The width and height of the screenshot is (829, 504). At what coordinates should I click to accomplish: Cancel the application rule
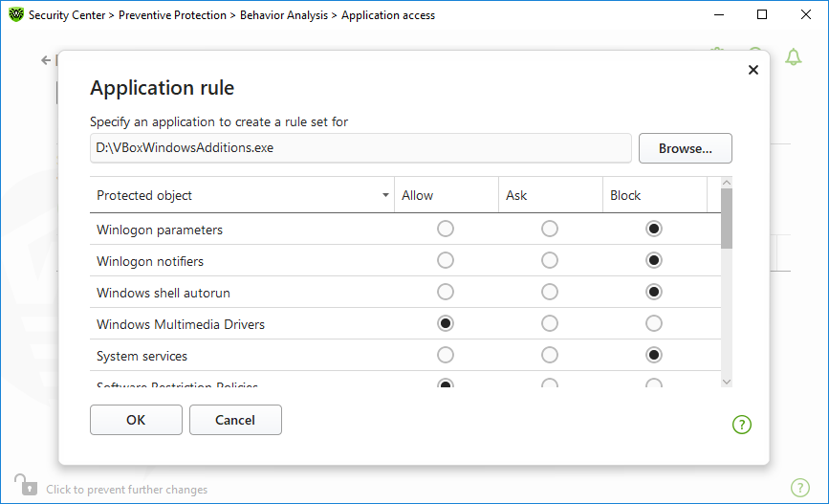pos(235,420)
